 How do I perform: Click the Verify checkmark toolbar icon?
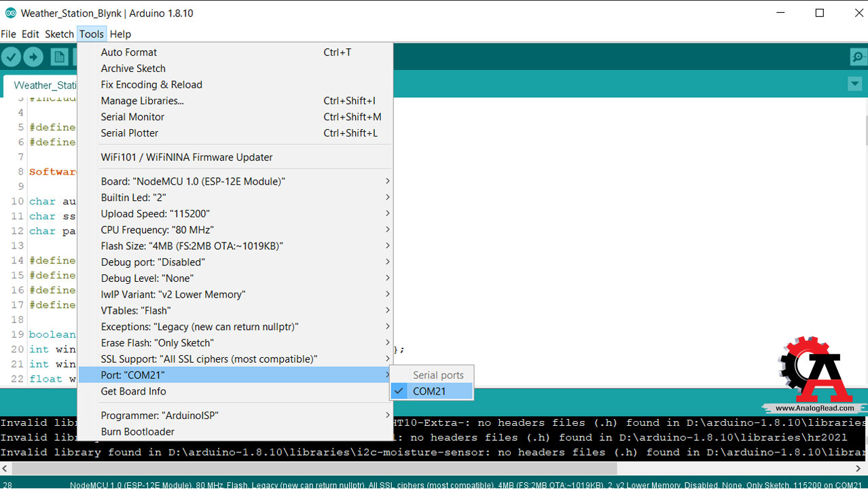pyautogui.click(x=11, y=57)
